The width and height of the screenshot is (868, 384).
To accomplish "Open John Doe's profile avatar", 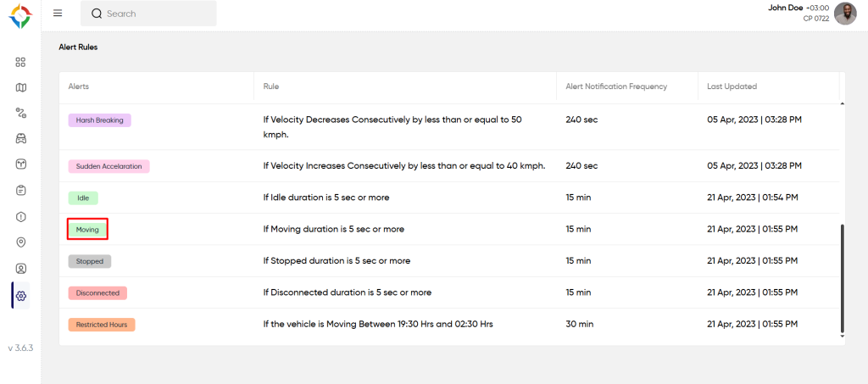I will [845, 14].
